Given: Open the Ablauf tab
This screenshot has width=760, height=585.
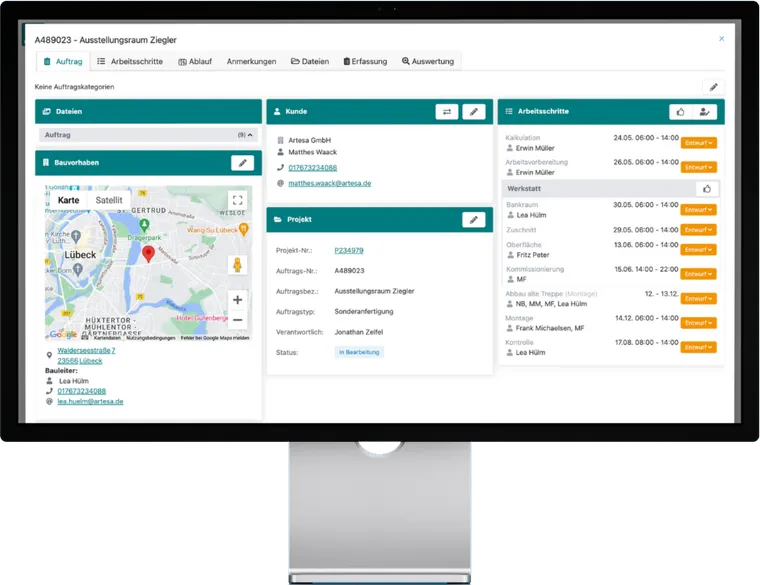Looking at the screenshot, I should pyautogui.click(x=195, y=62).
